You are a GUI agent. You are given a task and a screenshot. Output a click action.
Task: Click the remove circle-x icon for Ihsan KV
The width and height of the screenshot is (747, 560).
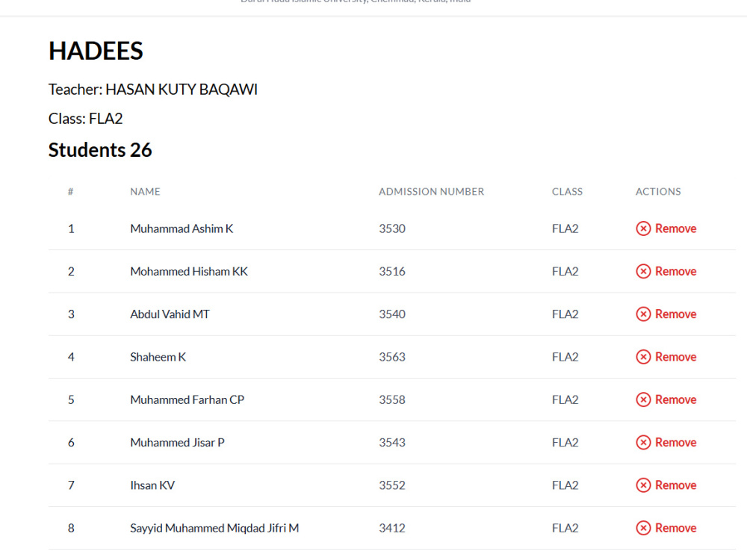(x=643, y=485)
